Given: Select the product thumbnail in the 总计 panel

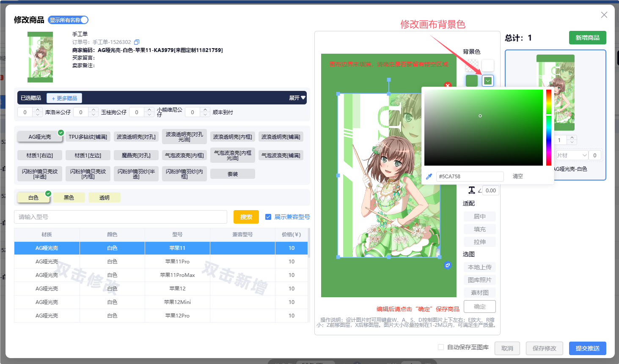Looking at the screenshot, I should [x=556, y=93].
